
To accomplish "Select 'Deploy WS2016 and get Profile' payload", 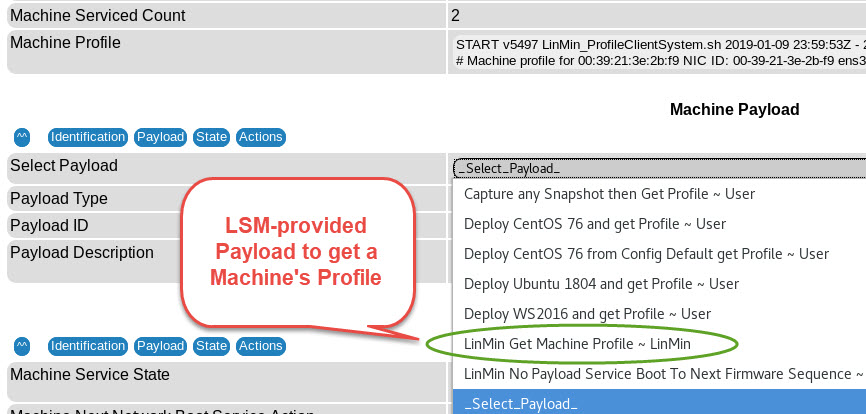I will (x=587, y=314).
